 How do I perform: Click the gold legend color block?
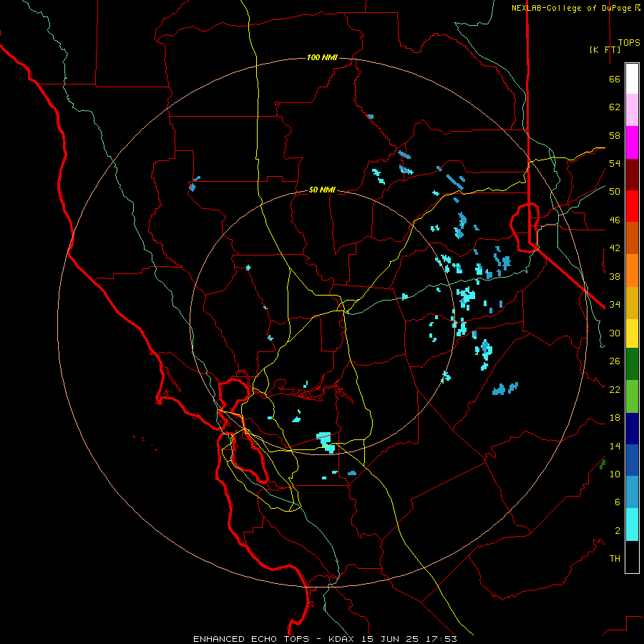tap(632, 303)
